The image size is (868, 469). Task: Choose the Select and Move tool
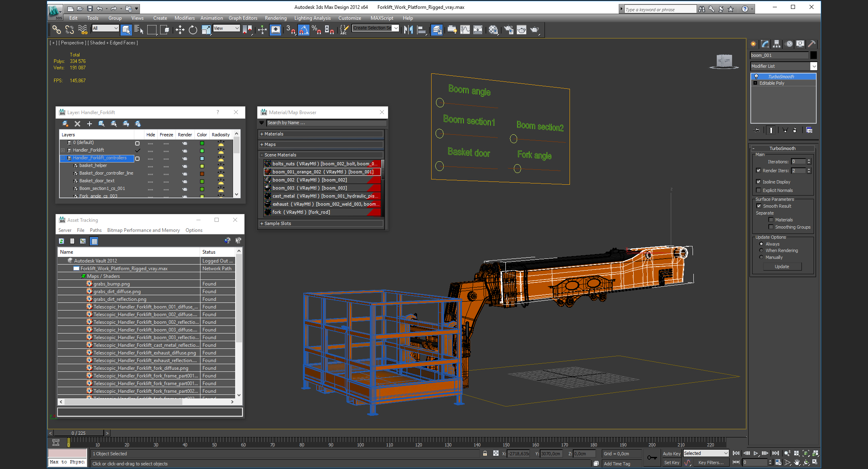[x=180, y=29]
